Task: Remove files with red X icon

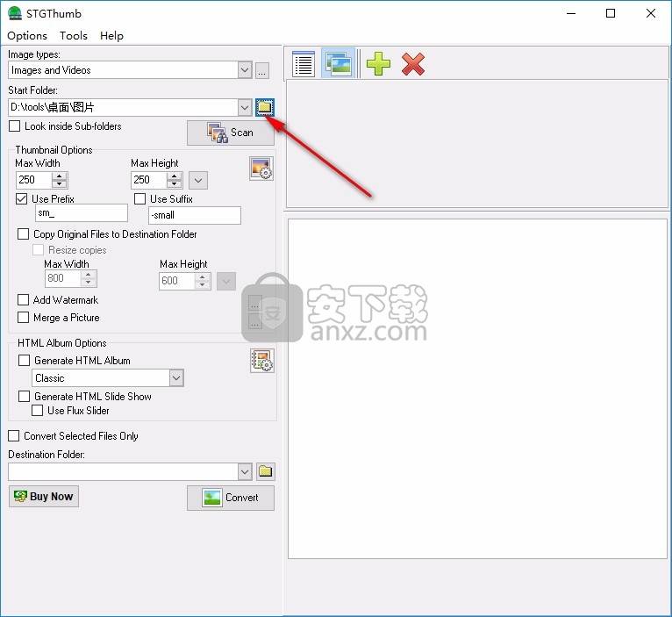Action: pyautogui.click(x=412, y=64)
